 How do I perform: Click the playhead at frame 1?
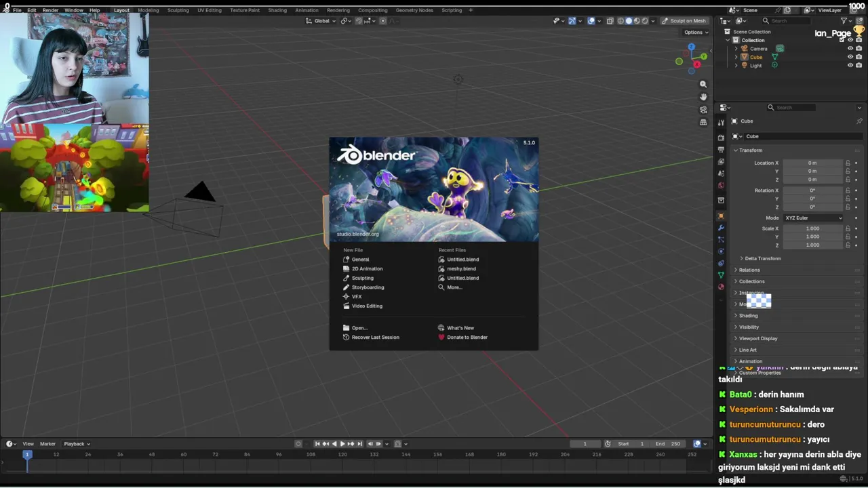(x=27, y=454)
